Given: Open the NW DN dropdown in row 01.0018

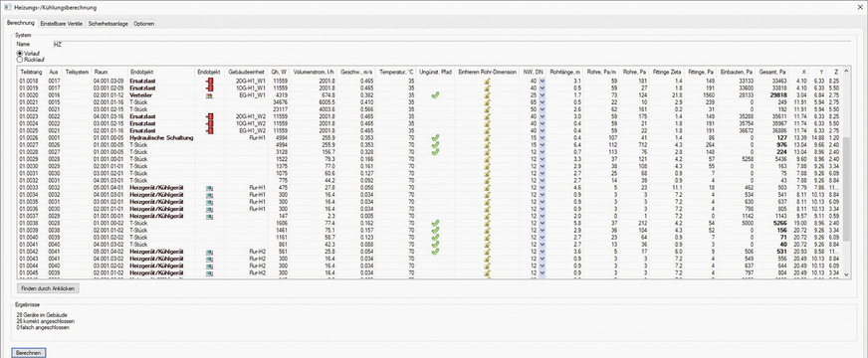Looking at the screenshot, I should click(542, 81).
